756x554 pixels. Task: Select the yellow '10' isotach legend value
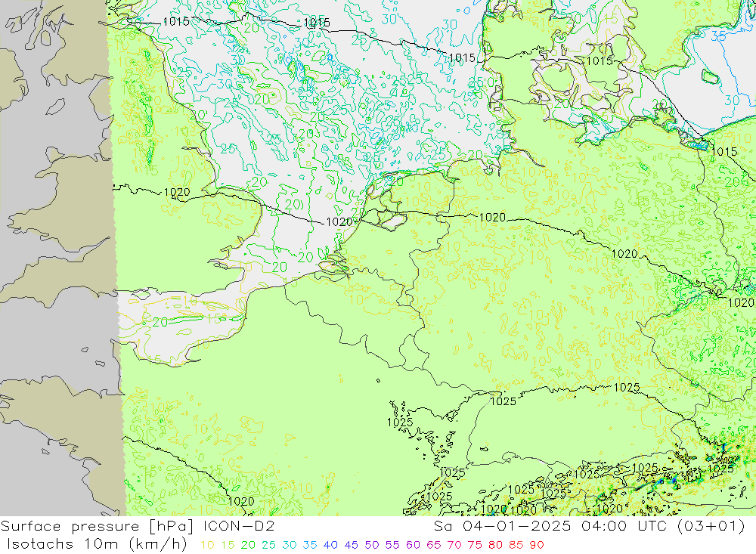[207, 546]
